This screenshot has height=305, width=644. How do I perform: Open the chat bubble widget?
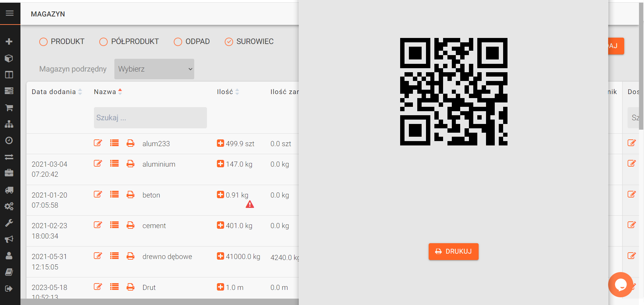[x=620, y=285]
